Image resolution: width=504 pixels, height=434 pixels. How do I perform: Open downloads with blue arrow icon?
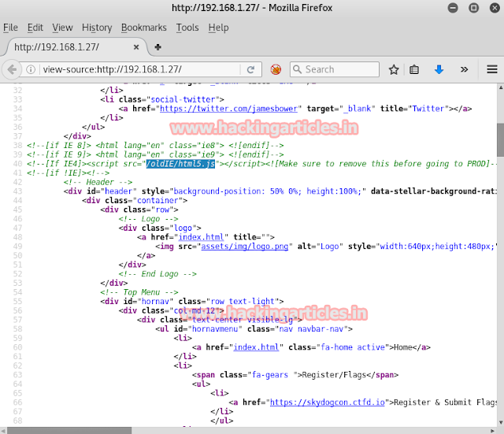click(439, 69)
